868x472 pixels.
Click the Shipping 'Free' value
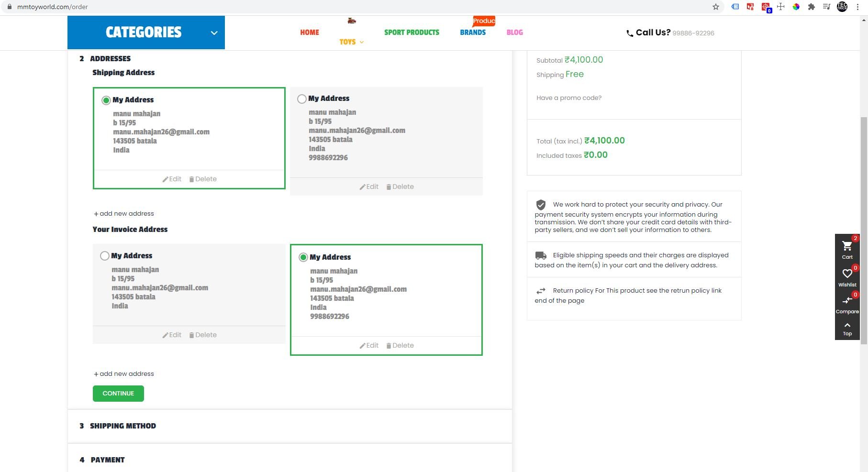575,74
